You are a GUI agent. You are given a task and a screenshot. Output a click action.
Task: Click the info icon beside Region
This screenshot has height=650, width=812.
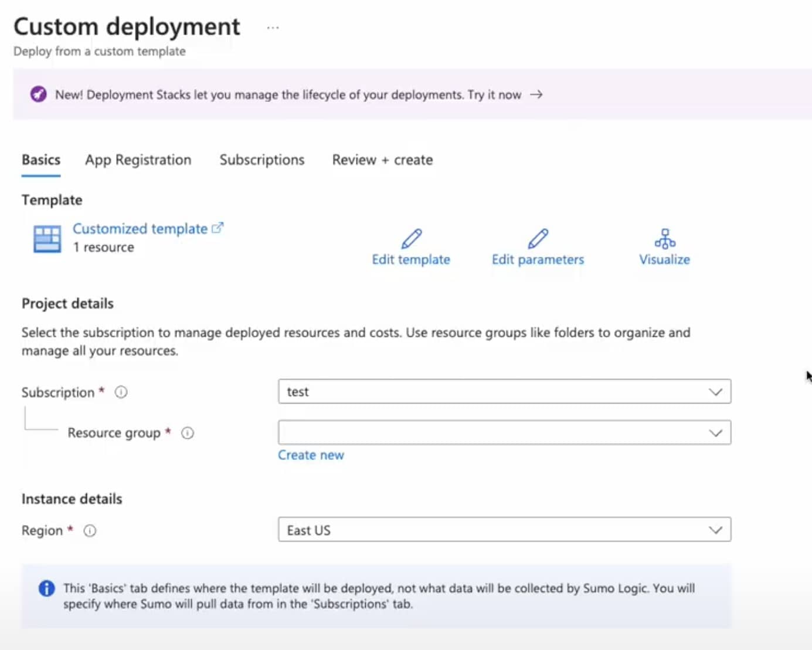tap(89, 531)
